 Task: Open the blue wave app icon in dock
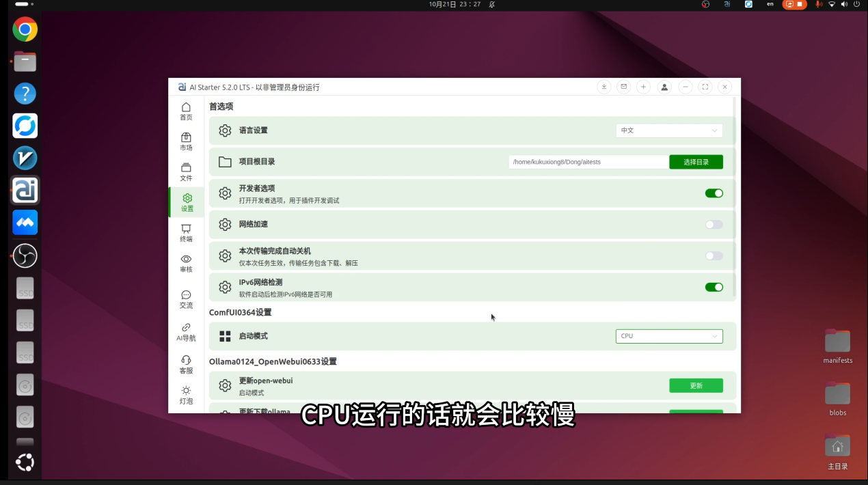click(x=25, y=223)
